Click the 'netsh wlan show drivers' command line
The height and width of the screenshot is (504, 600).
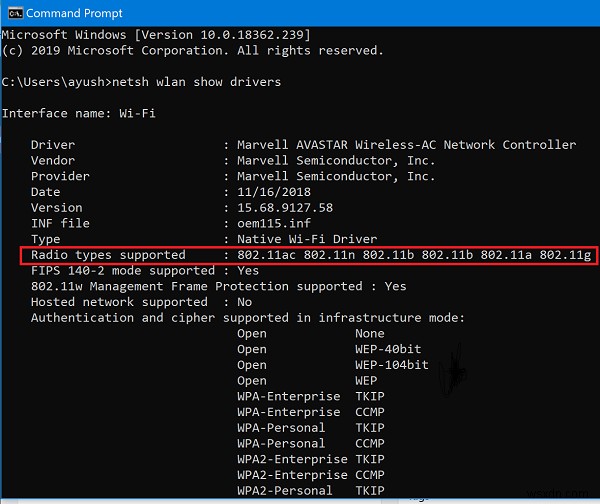141,82
